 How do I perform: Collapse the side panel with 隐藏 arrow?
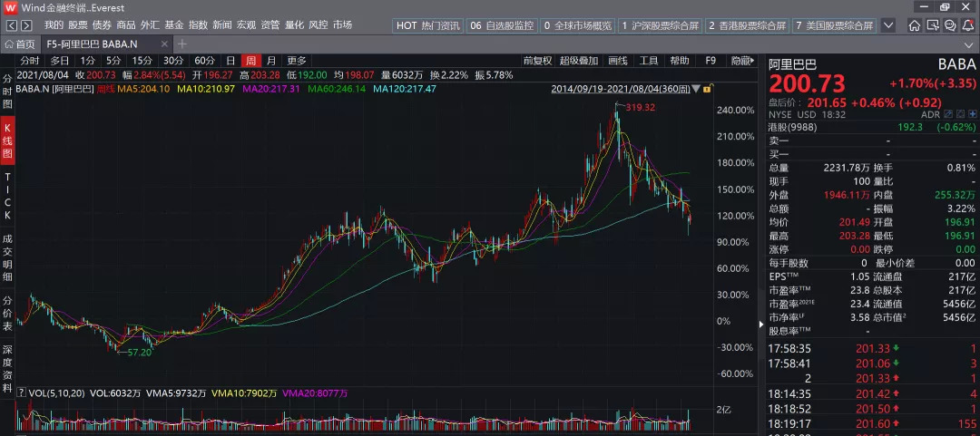[744, 61]
